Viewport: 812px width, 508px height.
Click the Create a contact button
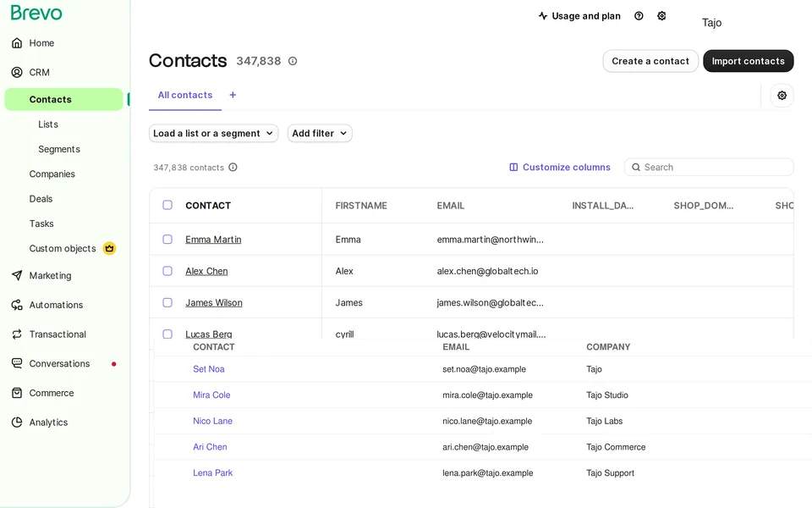[650, 61]
